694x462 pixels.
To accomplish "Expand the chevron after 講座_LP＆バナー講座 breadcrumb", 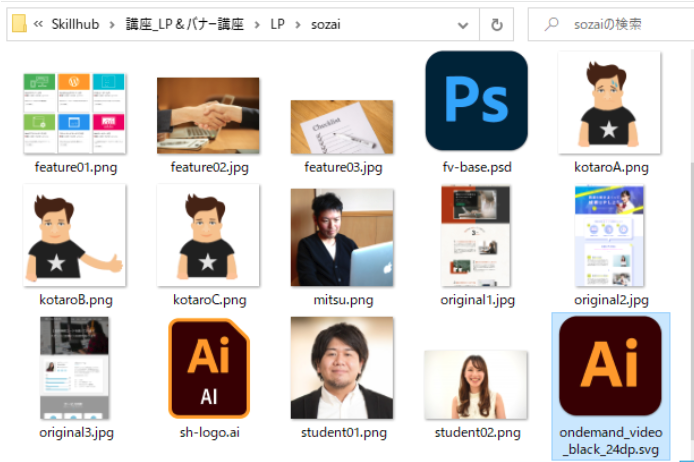I will coord(257,25).
